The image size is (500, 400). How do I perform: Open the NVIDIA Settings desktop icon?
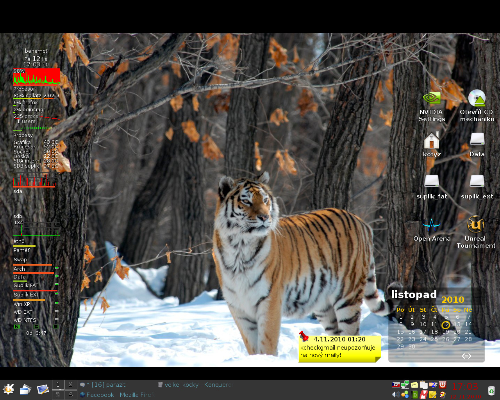432,105
